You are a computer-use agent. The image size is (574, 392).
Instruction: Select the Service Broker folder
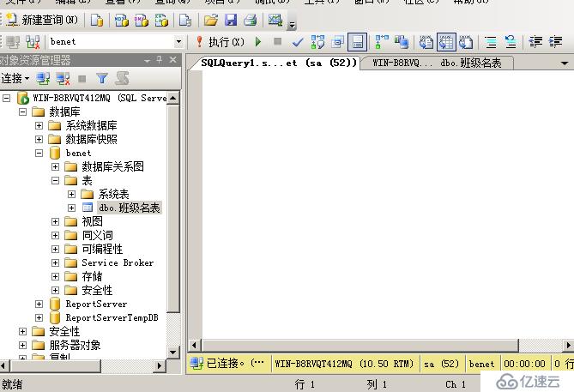pos(118,262)
